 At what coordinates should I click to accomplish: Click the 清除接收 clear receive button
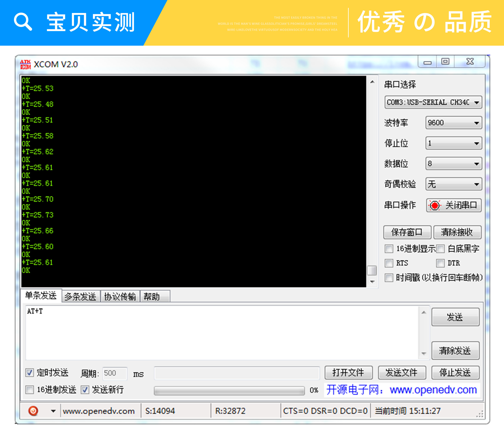(x=457, y=232)
